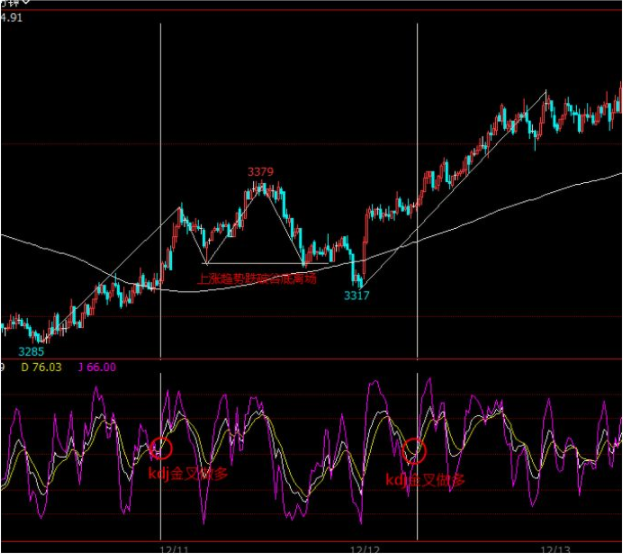Select the left 'kdj金叉做多' annotation text
The image size is (623, 554).
188,473
